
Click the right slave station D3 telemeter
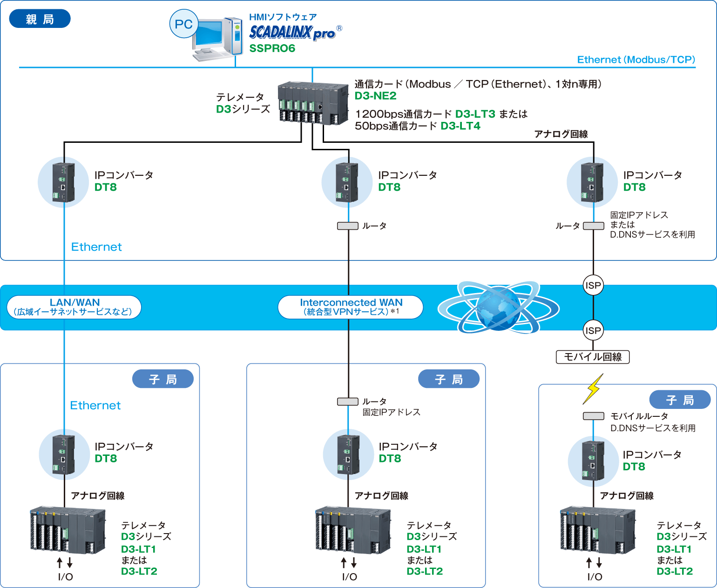[598, 530]
